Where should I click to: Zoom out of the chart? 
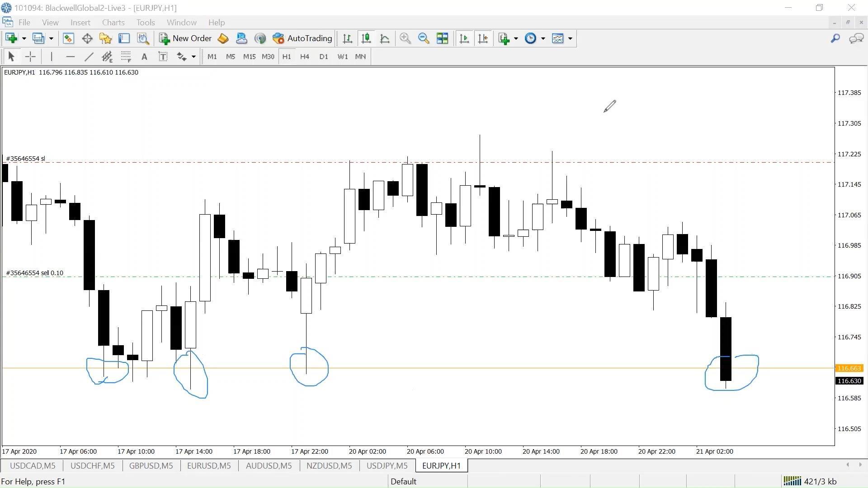click(424, 38)
